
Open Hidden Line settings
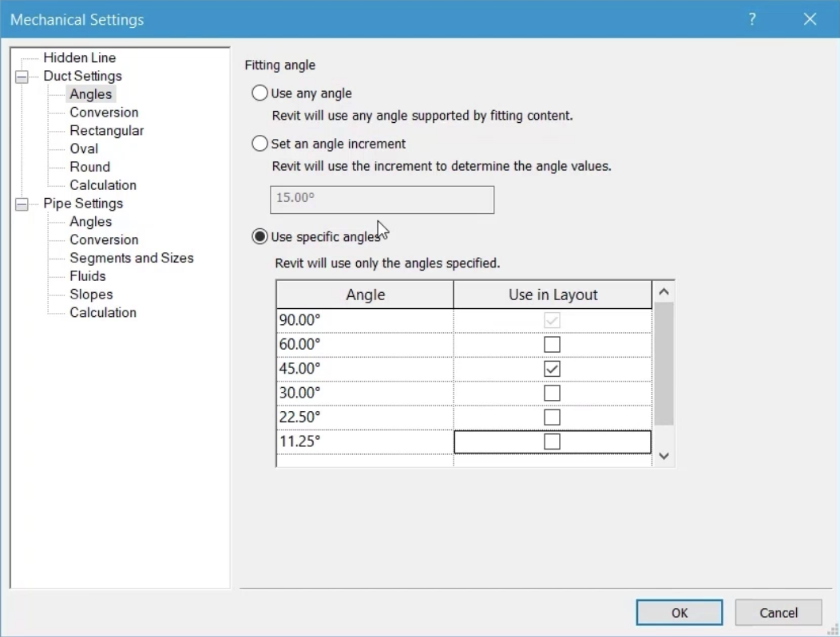(79, 57)
